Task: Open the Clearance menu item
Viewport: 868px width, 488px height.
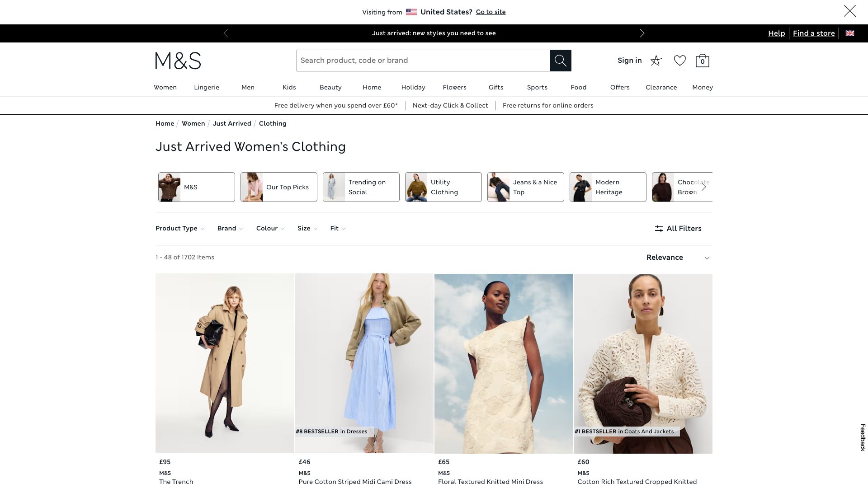Action: point(661,88)
